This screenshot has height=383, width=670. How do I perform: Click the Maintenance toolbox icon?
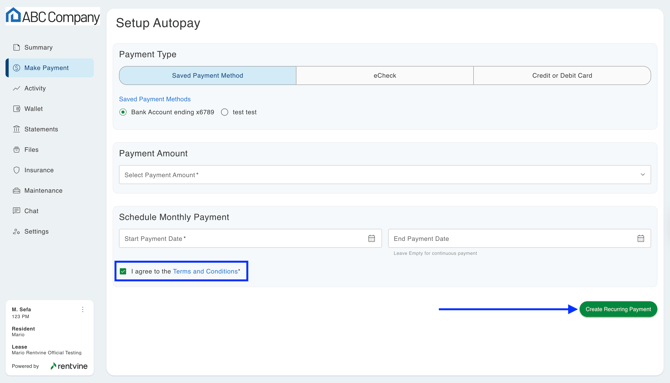(16, 191)
